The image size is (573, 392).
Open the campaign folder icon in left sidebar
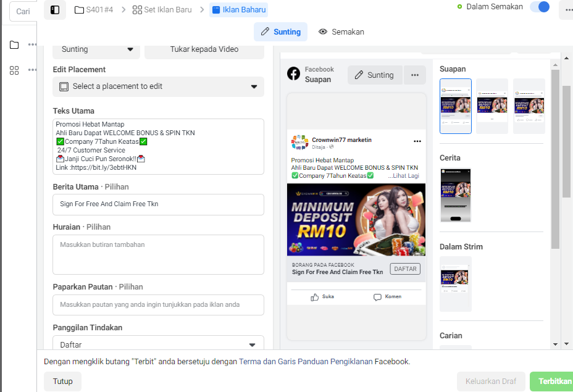pyautogui.click(x=14, y=44)
